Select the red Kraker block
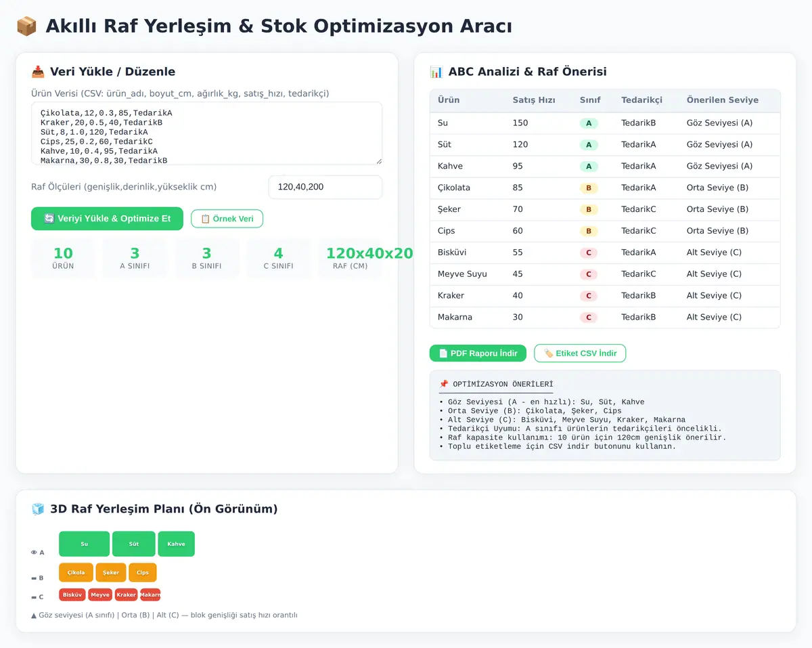Viewport: 812px width, 648px height. click(126, 595)
